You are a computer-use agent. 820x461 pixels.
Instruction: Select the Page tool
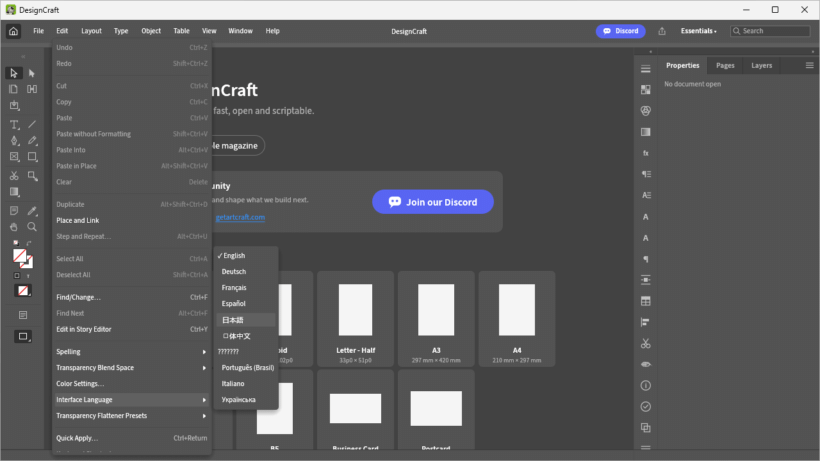14,89
